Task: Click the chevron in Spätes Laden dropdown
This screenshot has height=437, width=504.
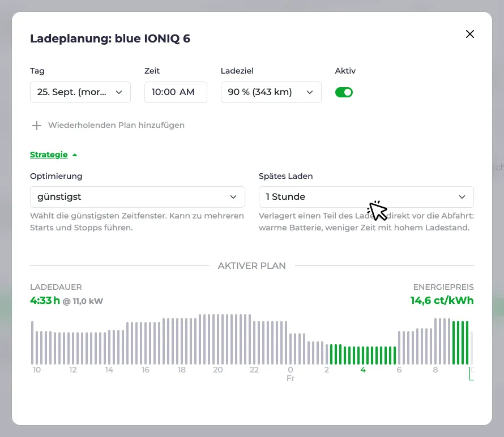Action: [x=462, y=196]
